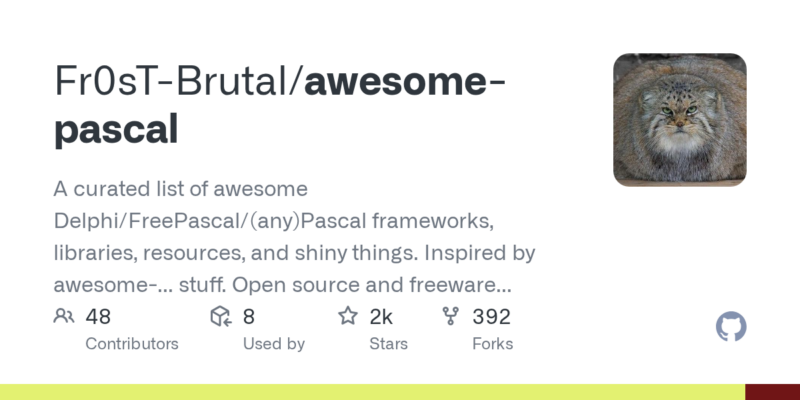Click the stars count "2k"
Screen dimensions: 800x400
[382, 317]
